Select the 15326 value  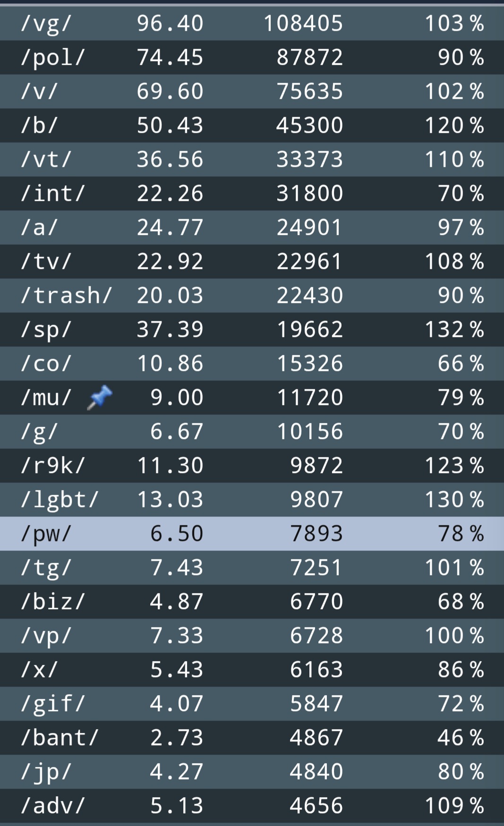coord(310,364)
